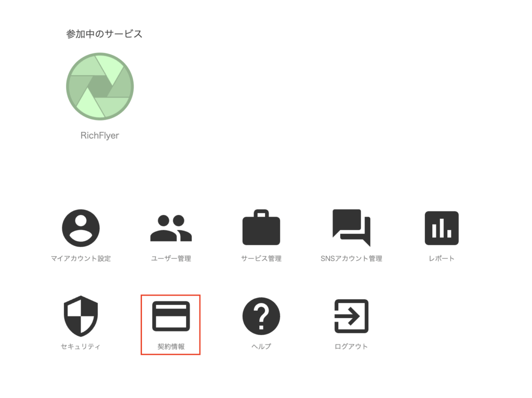Click the ログアウト text label
The image size is (532, 398).
(x=351, y=346)
